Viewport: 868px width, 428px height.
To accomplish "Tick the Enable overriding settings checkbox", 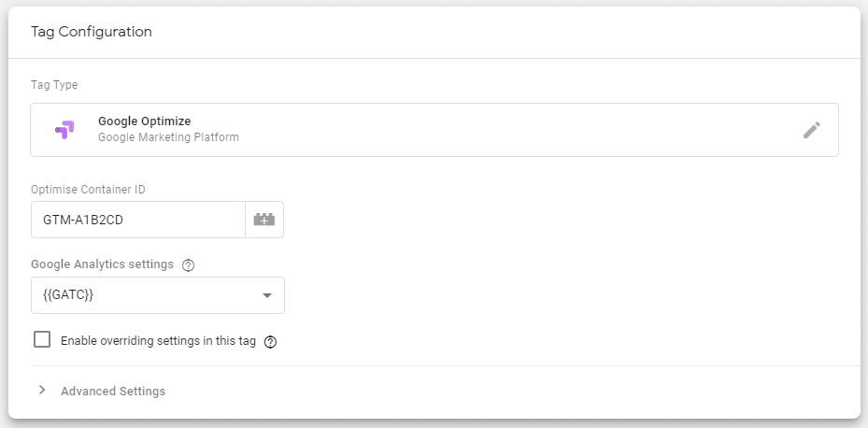I will pos(42,339).
